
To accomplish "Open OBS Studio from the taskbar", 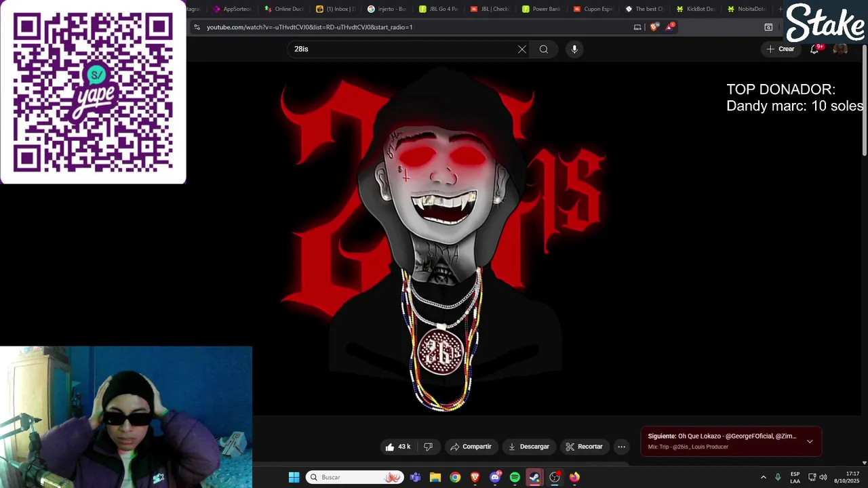I will 555,477.
